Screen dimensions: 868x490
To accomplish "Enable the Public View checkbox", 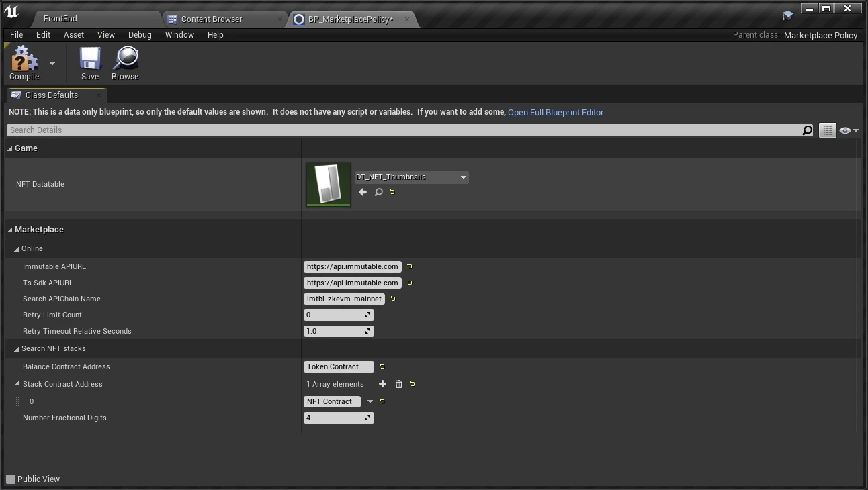I will coord(11,479).
